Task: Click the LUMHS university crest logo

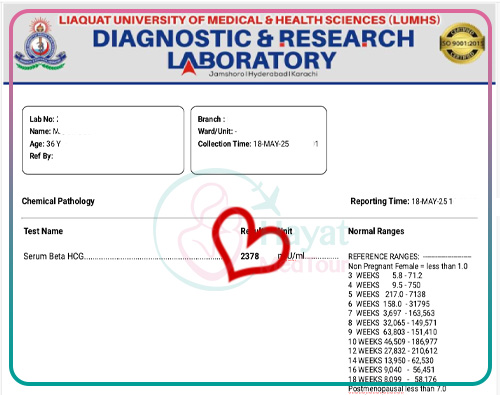Action: pyautogui.click(x=40, y=44)
